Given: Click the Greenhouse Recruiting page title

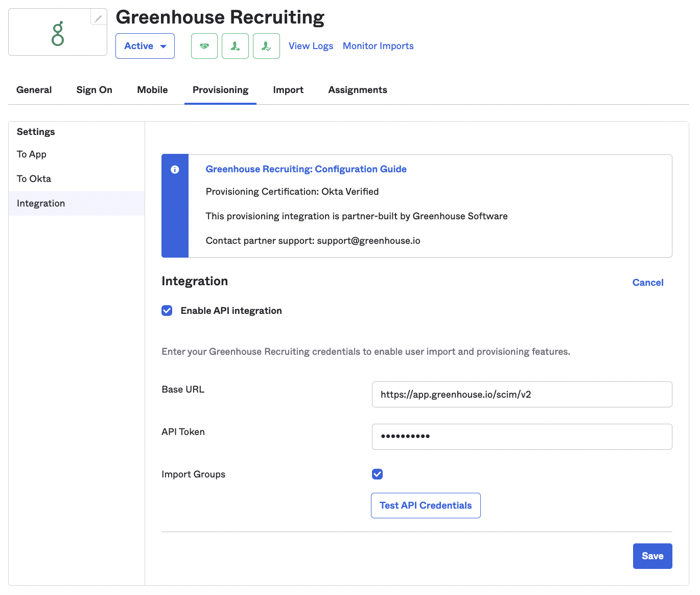Looking at the screenshot, I should [220, 17].
